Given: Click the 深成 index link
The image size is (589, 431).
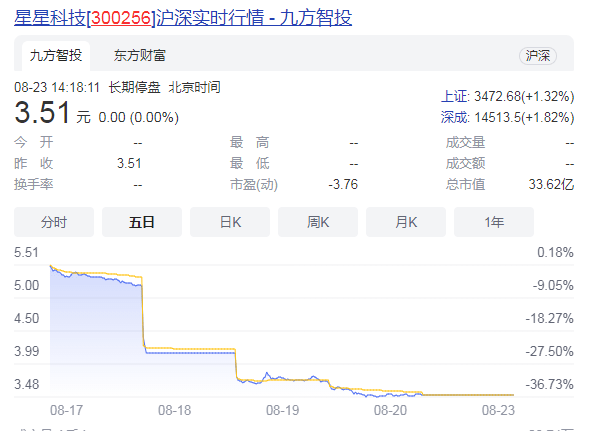Looking at the screenshot, I should coord(454,118).
